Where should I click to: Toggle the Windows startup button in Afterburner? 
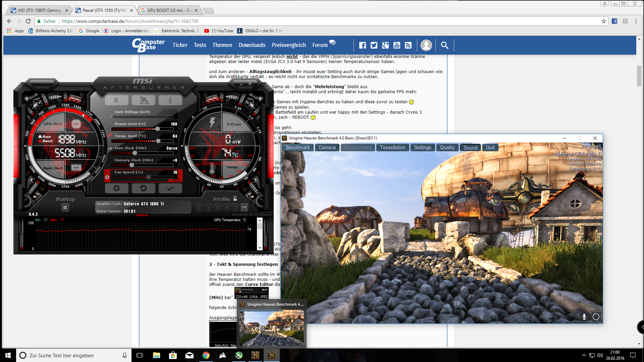click(x=65, y=207)
